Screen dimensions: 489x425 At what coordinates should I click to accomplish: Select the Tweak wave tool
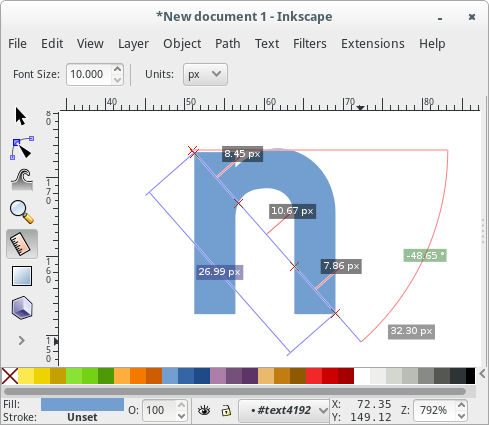pyautogui.click(x=22, y=180)
